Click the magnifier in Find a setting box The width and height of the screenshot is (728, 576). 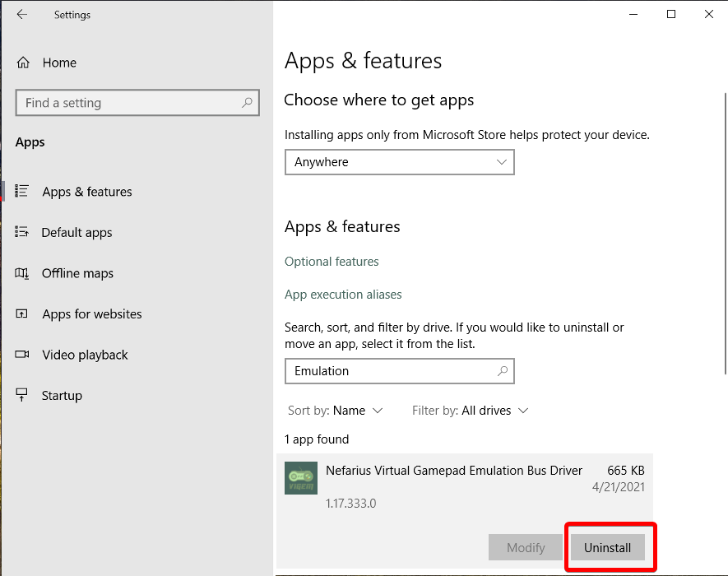(247, 102)
